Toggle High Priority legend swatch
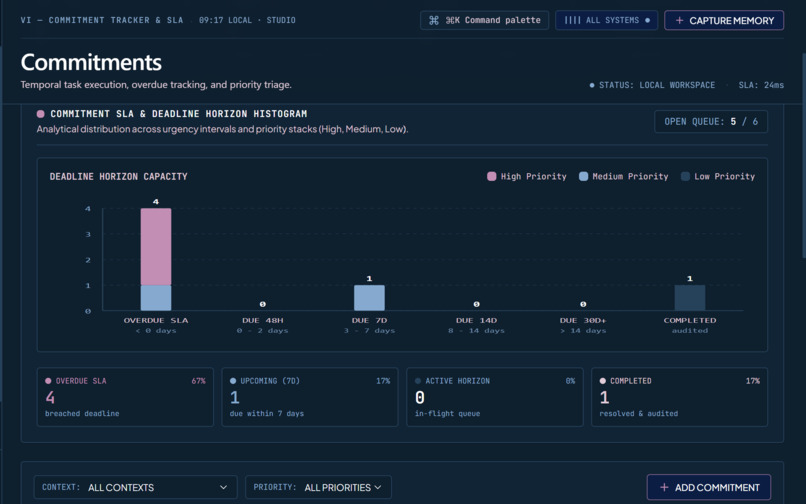This screenshot has height=504, width=806. [491, 176]
